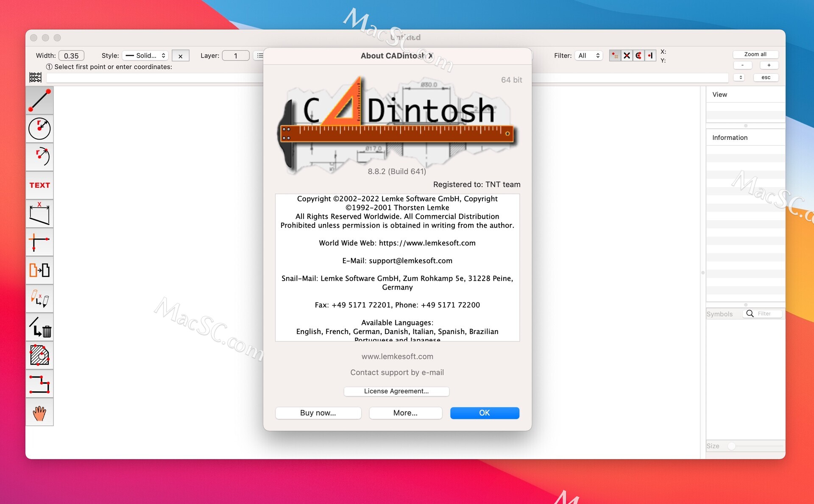The image size is (814, 504).
Task: Select the edit/modify pencil tool
Action: click(x=39, y=299)
